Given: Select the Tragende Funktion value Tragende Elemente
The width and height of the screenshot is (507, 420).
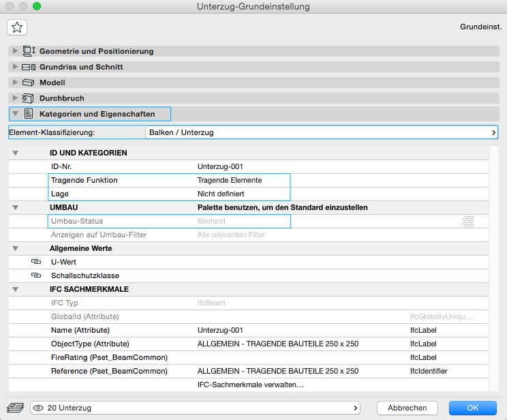Looking at the screenshot, I should (x=230, y=180).
